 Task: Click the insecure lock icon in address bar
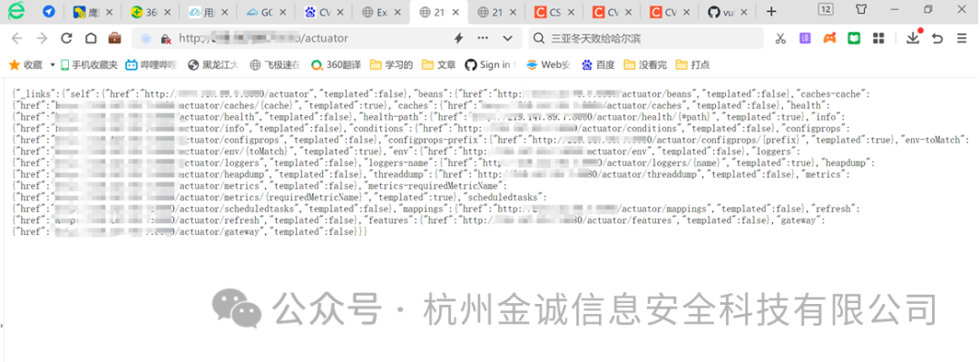coord(166,39)
